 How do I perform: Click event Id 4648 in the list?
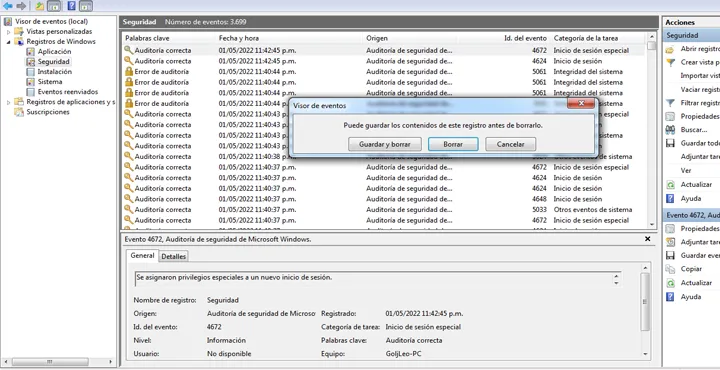[539, 199]
